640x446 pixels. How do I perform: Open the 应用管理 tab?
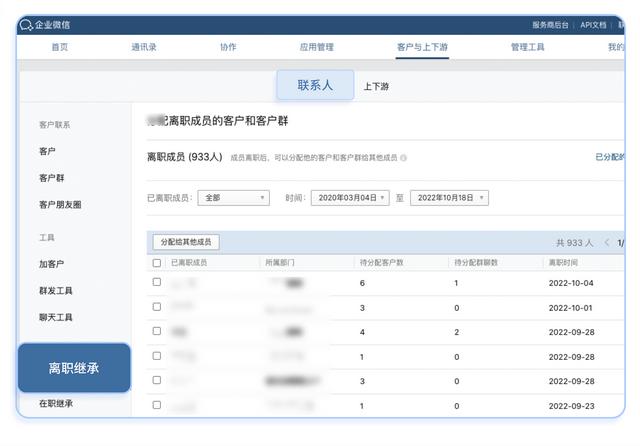pyautogui.click(x=316, y=47)
